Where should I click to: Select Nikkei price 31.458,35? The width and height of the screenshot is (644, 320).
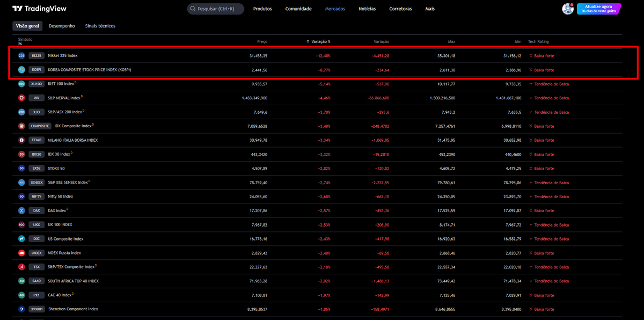point(259,55)
